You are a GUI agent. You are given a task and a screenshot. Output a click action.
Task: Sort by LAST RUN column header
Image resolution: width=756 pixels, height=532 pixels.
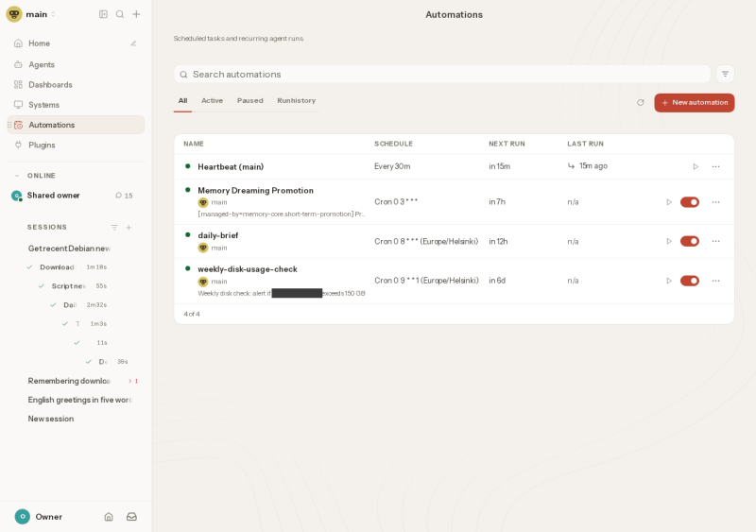coord(585,144)
